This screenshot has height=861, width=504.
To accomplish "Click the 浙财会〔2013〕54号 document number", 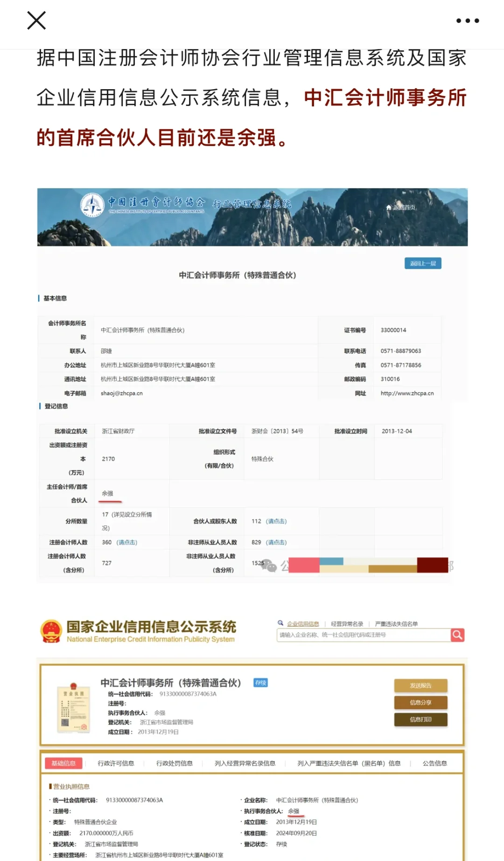I will point(277,431).
